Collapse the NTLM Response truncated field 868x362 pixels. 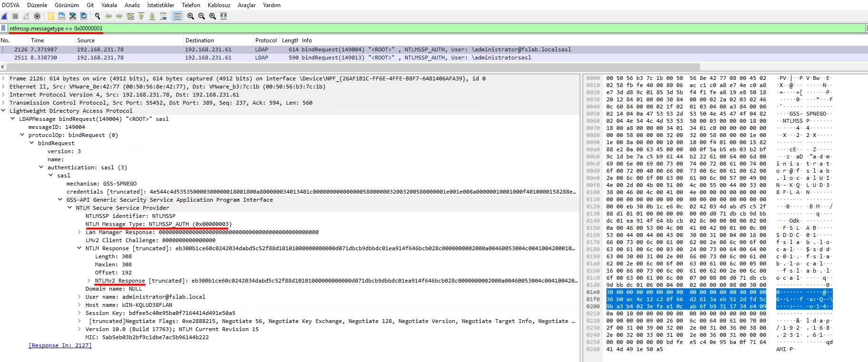click(79, 248)
